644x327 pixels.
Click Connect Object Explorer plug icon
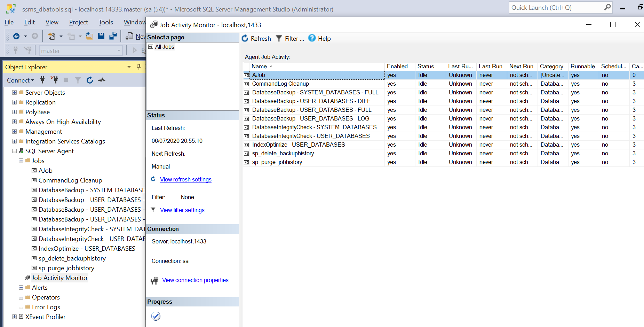[x=42, y=80]
